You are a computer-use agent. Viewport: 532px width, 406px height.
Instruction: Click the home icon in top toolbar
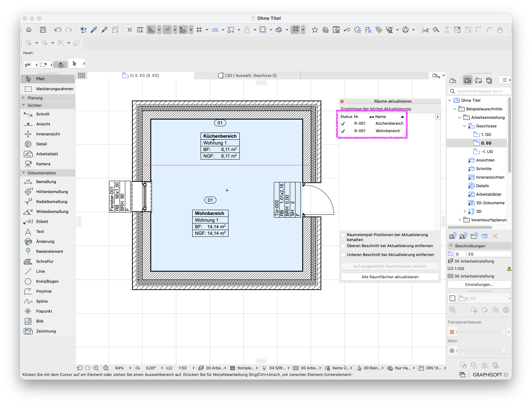coord(29,30)
